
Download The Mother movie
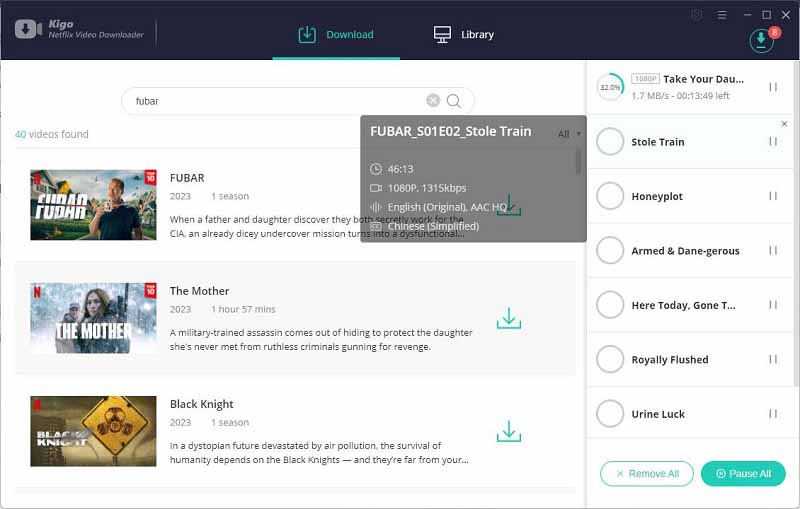tap(509, 318)
